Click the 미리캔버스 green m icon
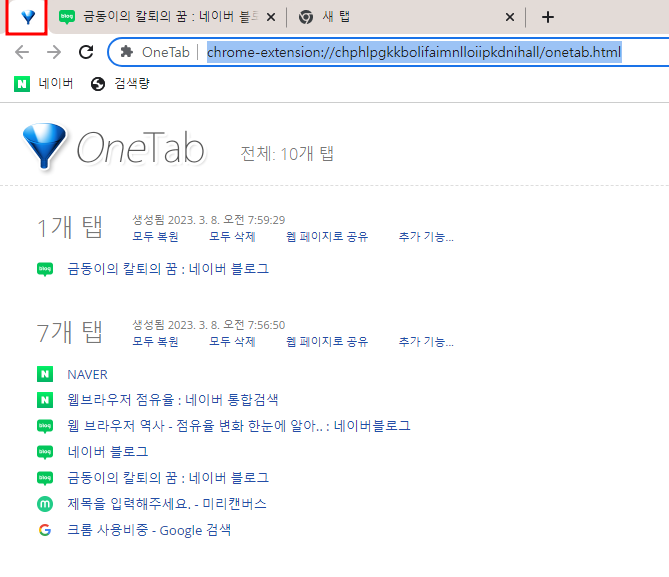The width and height of the screenshot is (669, 577). pos(45,504)
